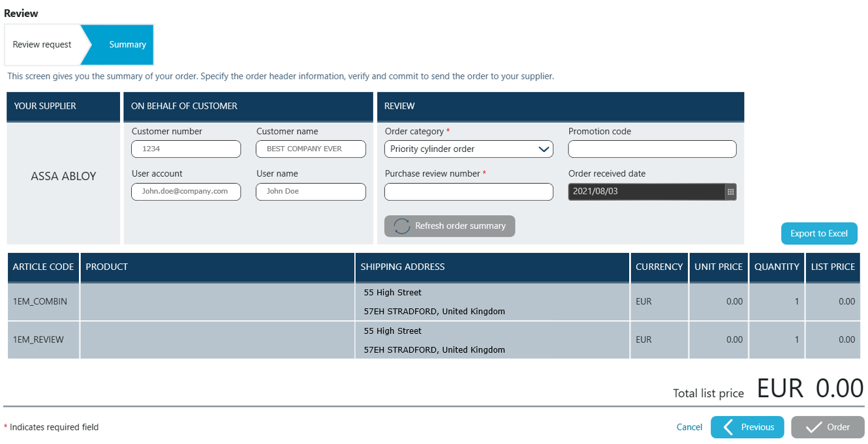Click into the Promotion code field
This screenshot has height=444, width=868.
point(652,149)
